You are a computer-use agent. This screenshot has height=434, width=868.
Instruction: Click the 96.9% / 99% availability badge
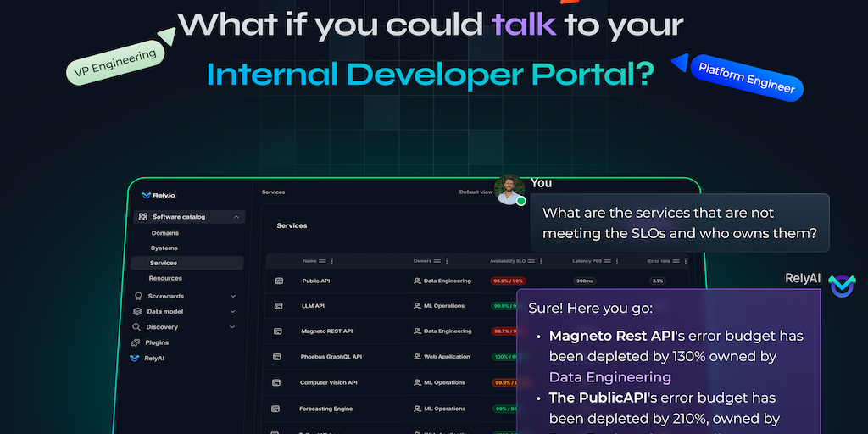[508, 281]
